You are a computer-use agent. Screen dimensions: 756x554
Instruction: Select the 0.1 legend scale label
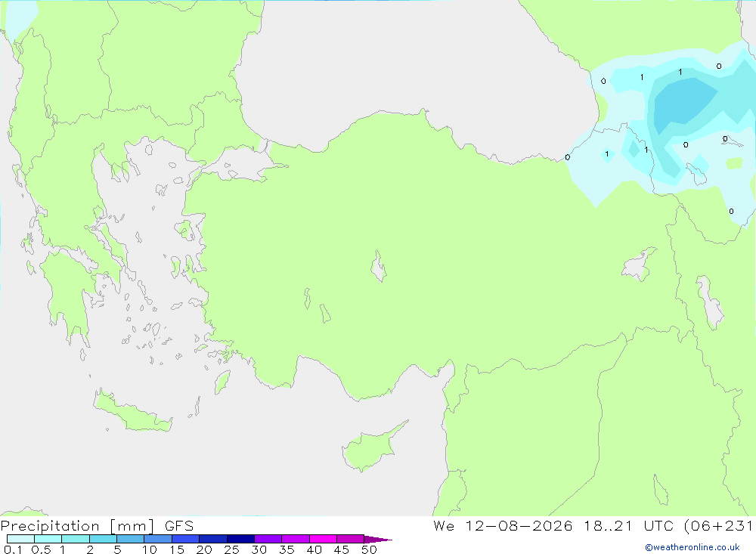[x=13, y=549]
